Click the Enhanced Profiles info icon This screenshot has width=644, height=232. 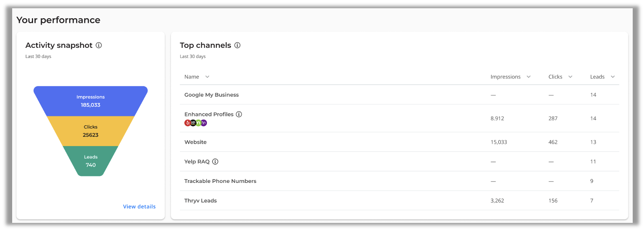pyautogui.click(x=239, y=114)
